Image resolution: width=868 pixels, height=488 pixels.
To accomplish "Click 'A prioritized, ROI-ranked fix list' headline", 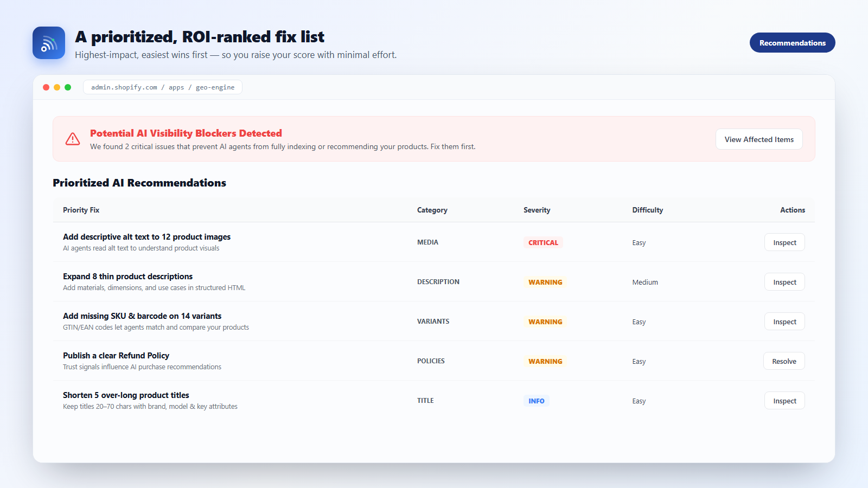I will click(200, 37).
